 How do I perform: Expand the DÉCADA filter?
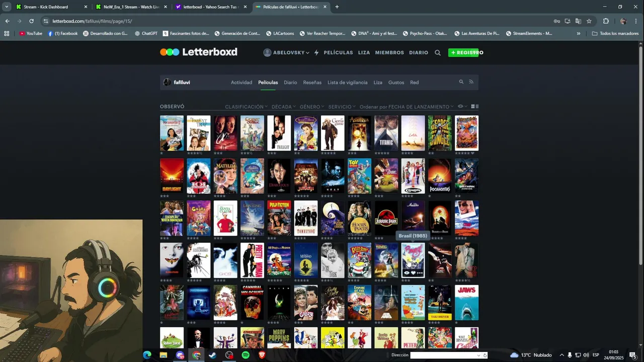(x=283, y=107)
